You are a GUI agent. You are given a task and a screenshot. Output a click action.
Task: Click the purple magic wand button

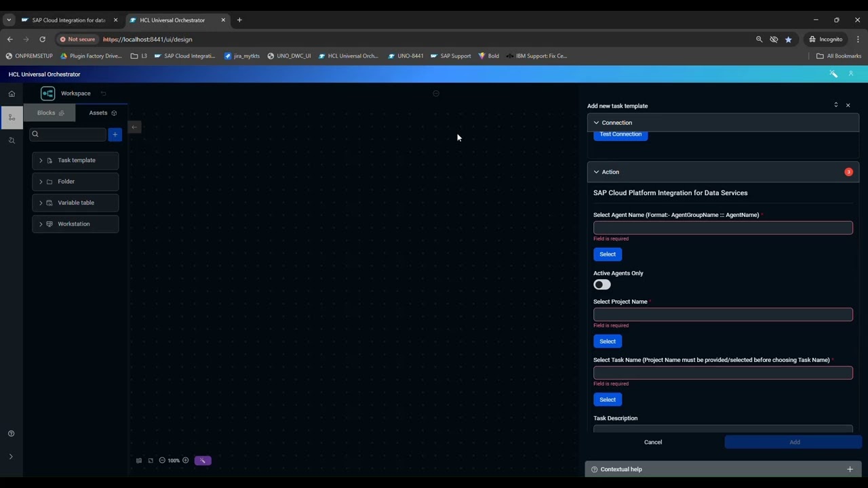(203, 461)
